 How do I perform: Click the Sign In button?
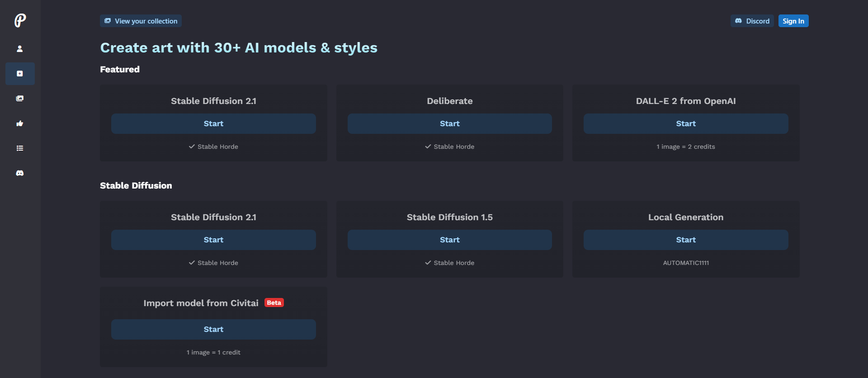pyautogui.click(x=793, y=21)
